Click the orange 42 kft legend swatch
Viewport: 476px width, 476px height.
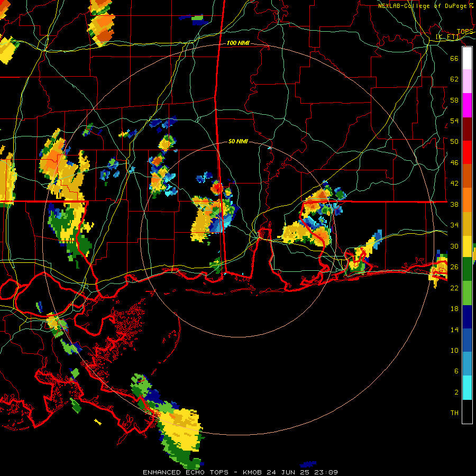coord(467,199)
